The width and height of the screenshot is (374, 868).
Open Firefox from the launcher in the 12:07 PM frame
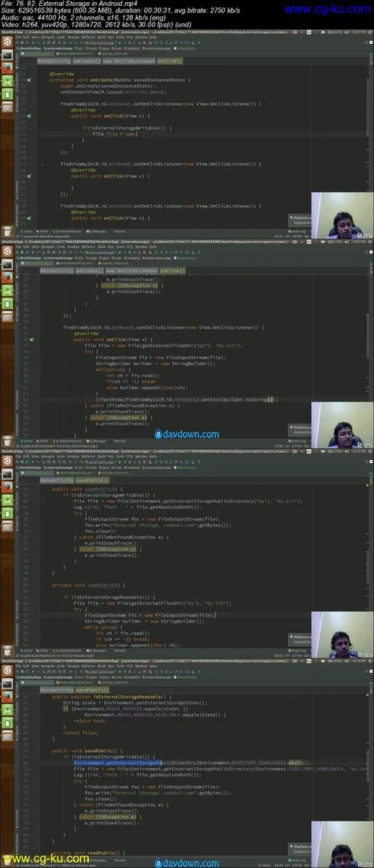7,278
